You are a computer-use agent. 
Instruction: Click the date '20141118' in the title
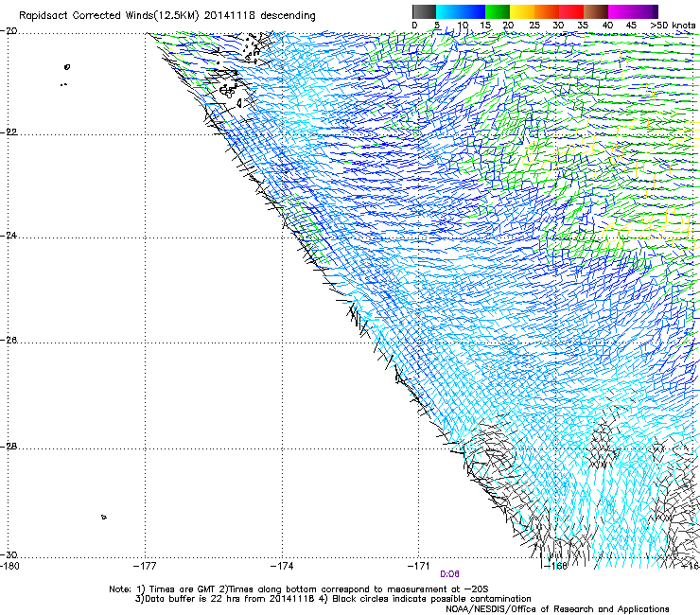(x=230, y=15)
